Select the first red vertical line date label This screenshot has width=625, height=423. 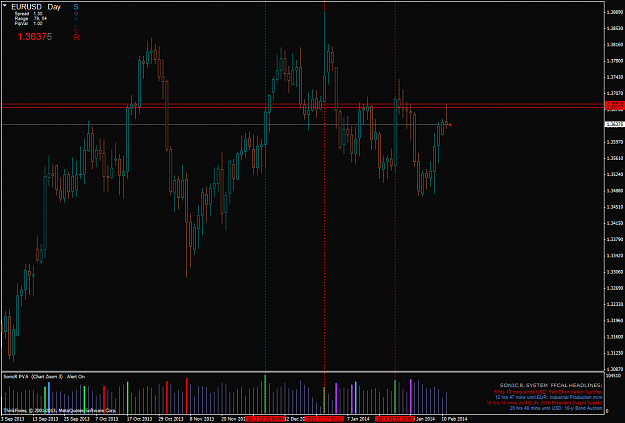pyautogui.click(x=265, y=419)
